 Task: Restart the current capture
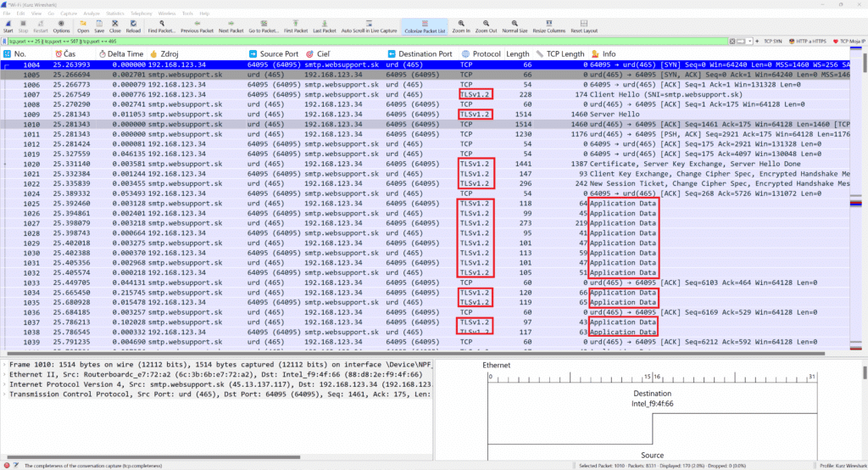(41, 26)
